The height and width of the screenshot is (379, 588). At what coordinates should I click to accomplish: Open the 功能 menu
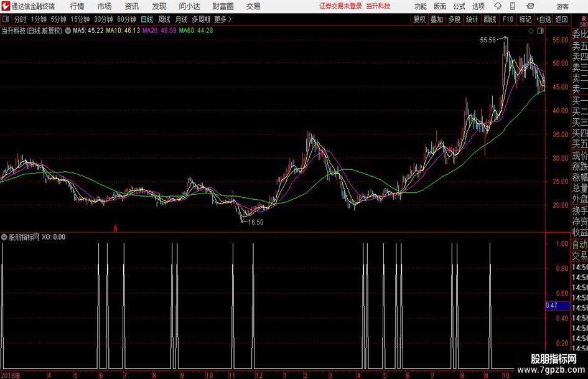tap(421, 6)
